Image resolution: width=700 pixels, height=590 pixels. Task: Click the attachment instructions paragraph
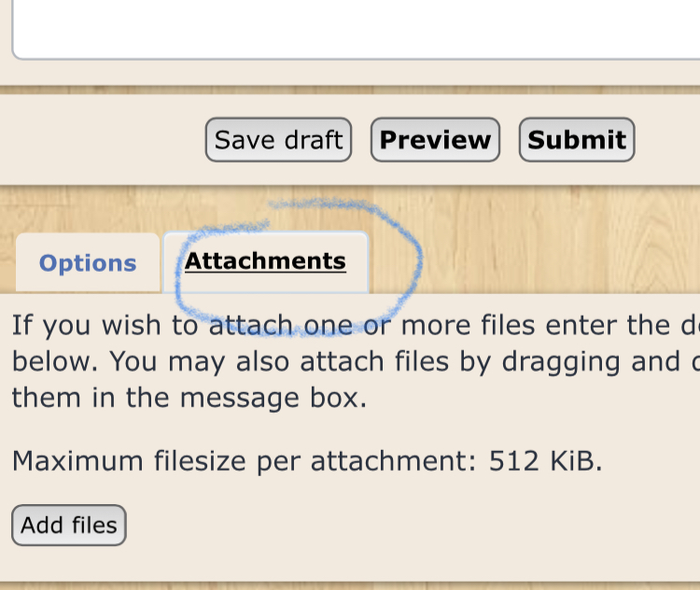356,361
